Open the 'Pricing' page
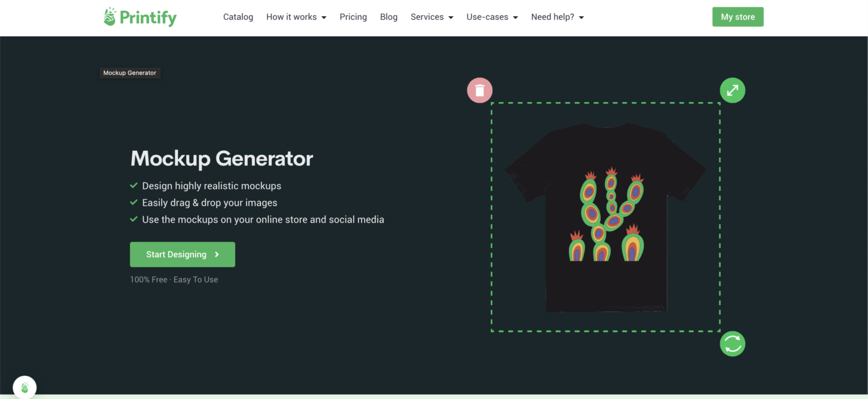 [353, 17]
